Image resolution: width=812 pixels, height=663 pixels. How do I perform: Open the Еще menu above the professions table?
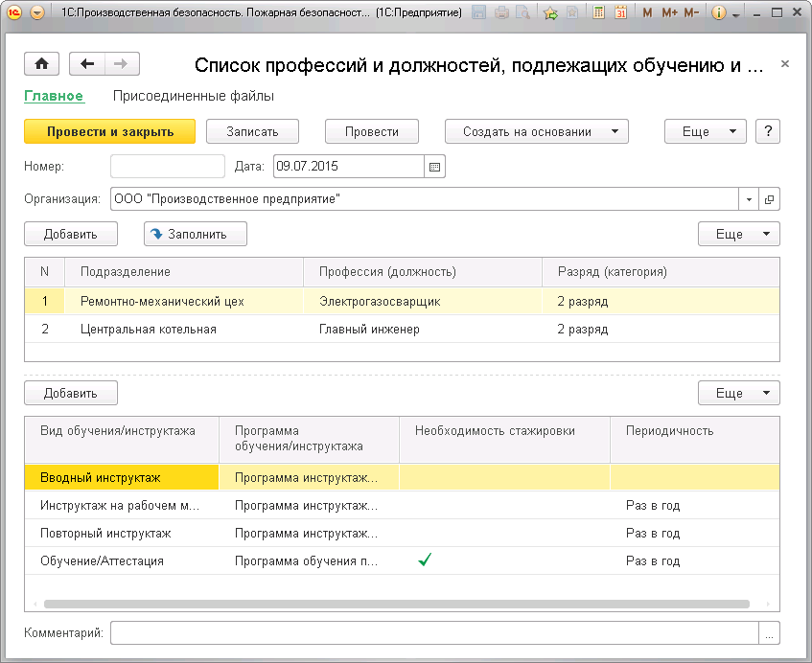[739, 234]
